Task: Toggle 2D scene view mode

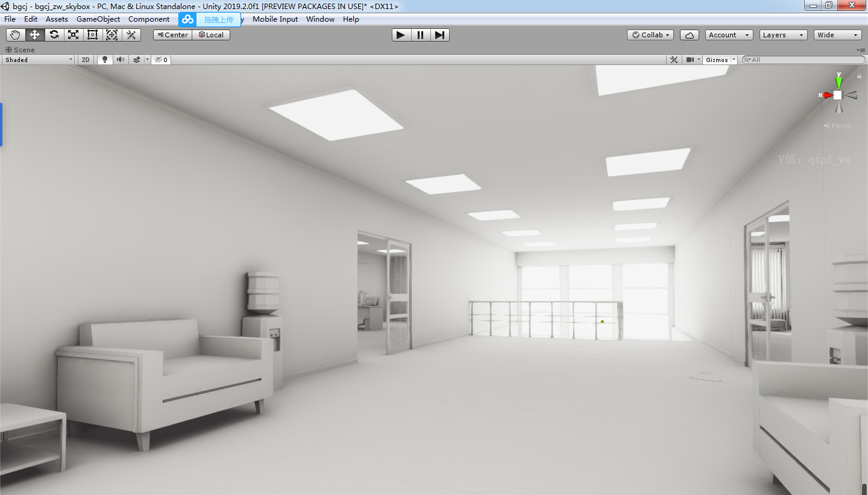Action: [x=86, y=60]
